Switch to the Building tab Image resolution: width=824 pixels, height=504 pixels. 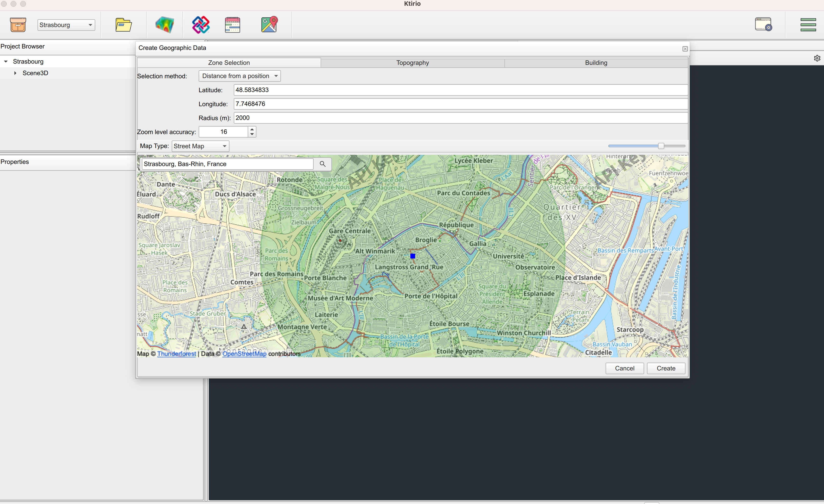(596, 63)
